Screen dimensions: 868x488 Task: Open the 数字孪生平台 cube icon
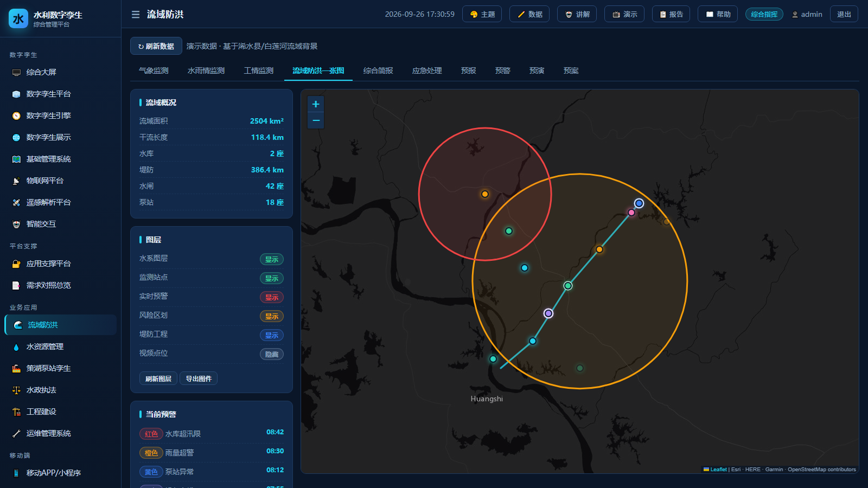[16, 94]
